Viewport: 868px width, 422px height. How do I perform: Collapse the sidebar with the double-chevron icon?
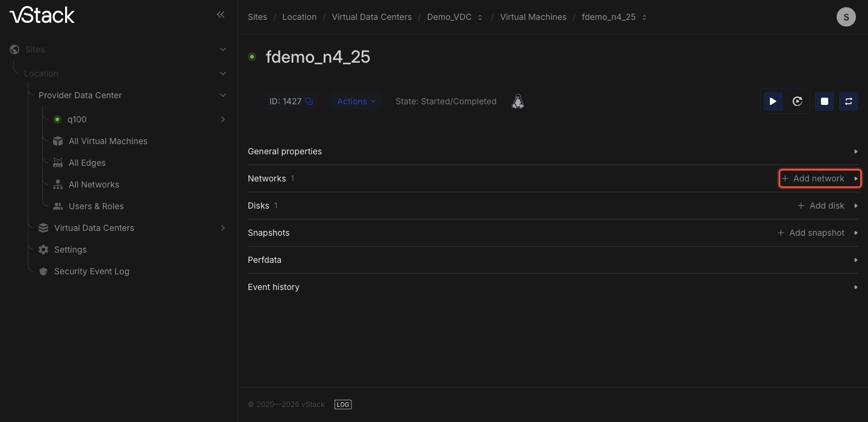coord(221,14)
